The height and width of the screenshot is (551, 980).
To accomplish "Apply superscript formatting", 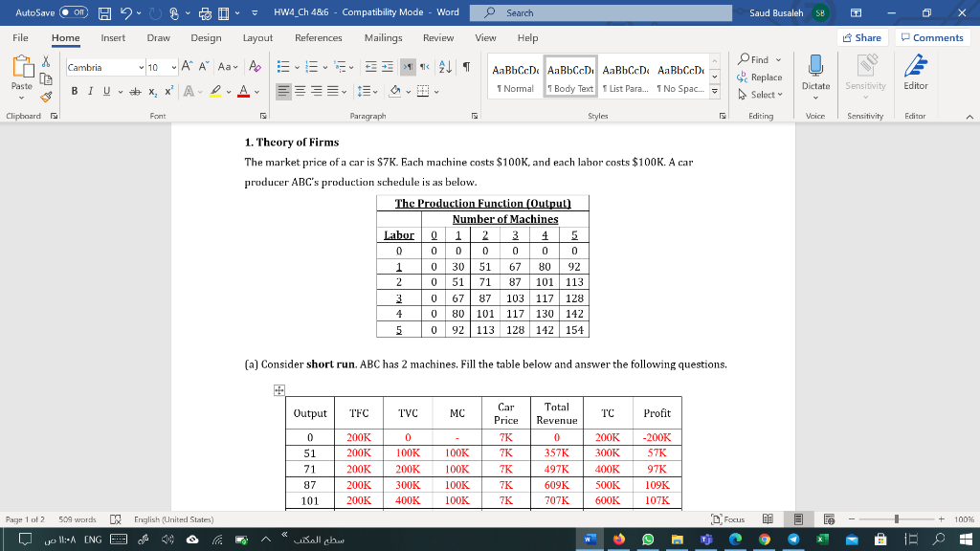I will (x=168, y=91).
